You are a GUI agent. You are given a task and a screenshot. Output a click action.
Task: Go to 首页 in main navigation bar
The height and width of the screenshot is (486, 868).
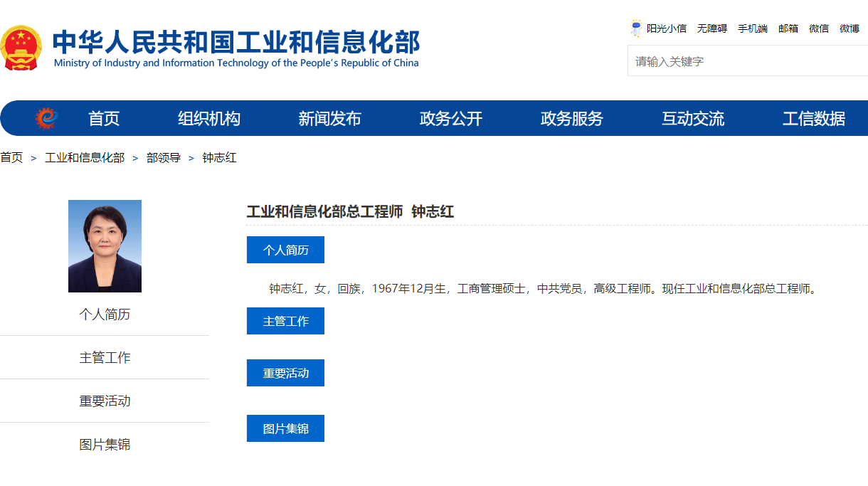pos(104,119)
